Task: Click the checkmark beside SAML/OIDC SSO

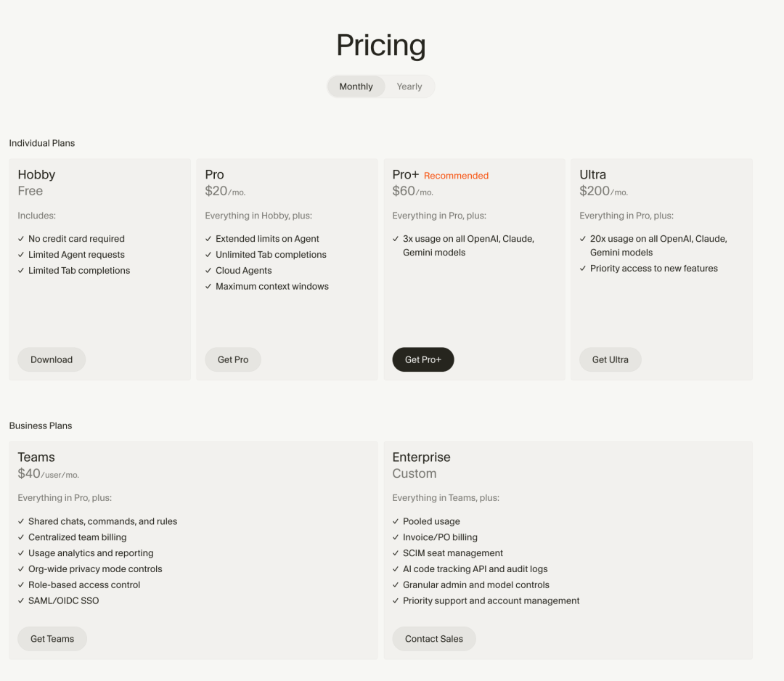Action: 21,601
